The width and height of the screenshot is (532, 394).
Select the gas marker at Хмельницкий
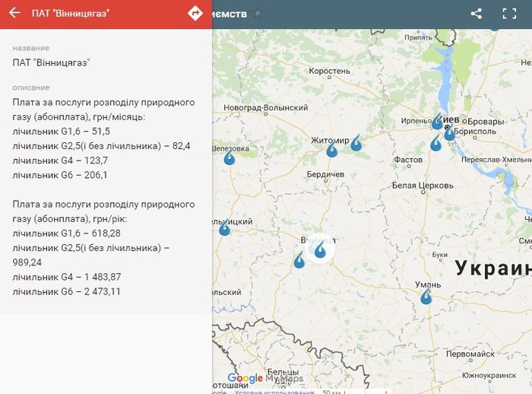pos(225,228)
